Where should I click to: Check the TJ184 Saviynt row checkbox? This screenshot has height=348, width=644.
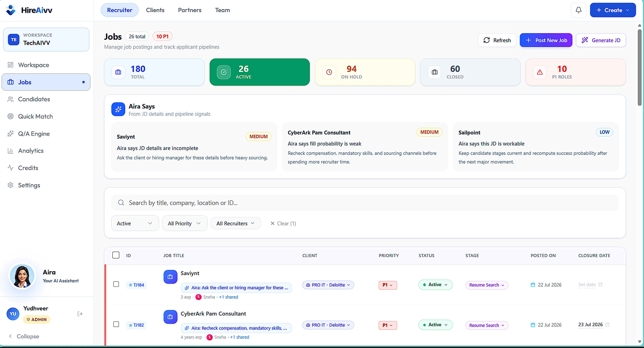coord(116,284)
